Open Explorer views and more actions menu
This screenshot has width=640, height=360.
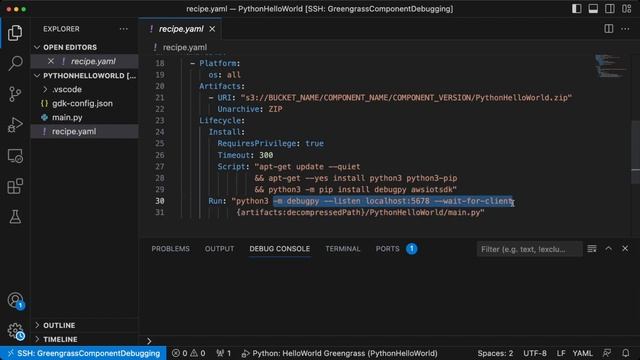coord(123,29)
